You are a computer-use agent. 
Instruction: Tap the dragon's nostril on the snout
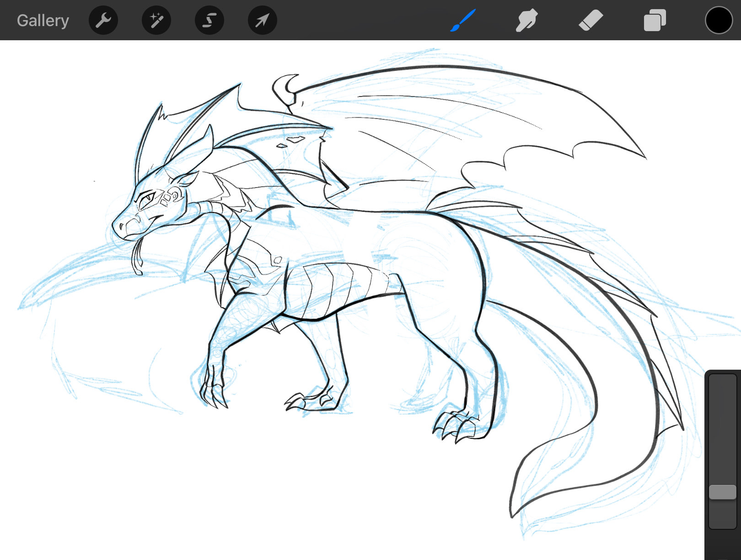(121, 226)
